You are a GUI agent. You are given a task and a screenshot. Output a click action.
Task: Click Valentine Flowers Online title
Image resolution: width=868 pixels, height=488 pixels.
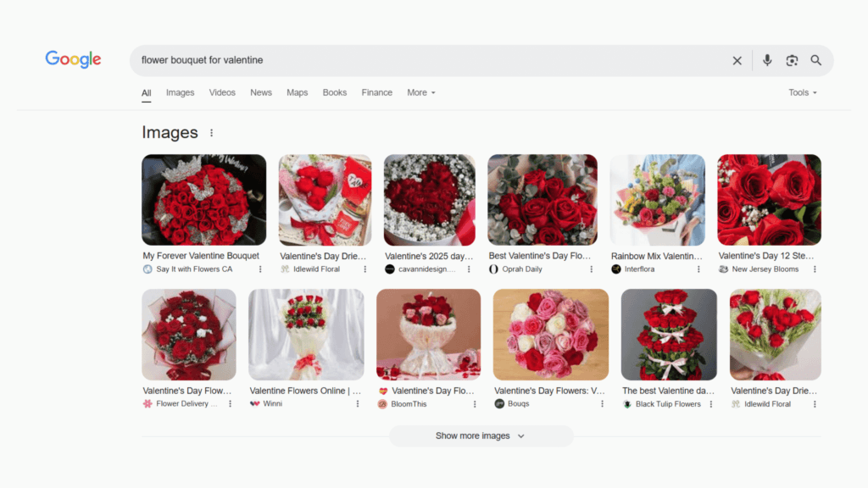(305, 391)
